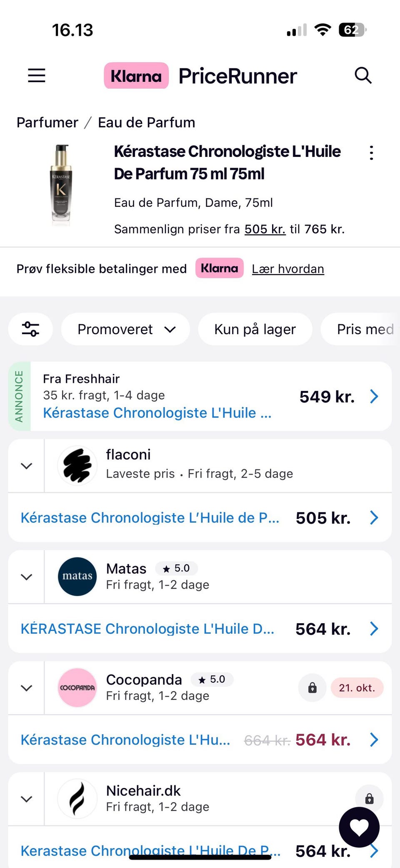Open the hamburger menu
Screen dimensions: 400x868
(37, 75)
